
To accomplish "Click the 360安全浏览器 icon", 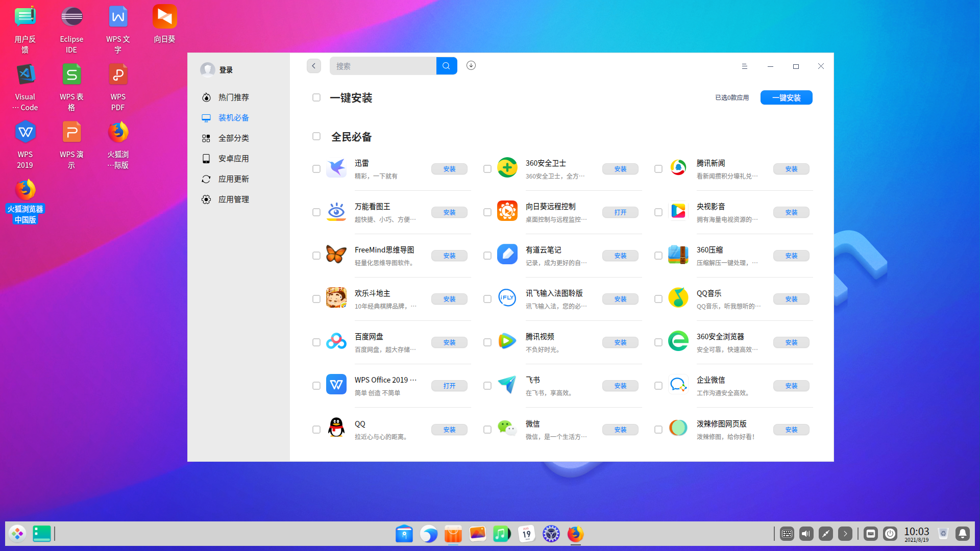I will [678, 341].
